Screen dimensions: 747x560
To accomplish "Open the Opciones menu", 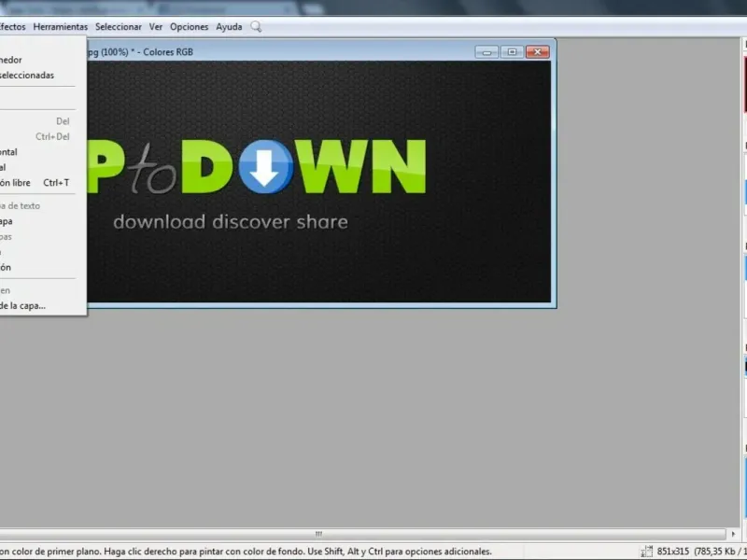I will [190, 27].
